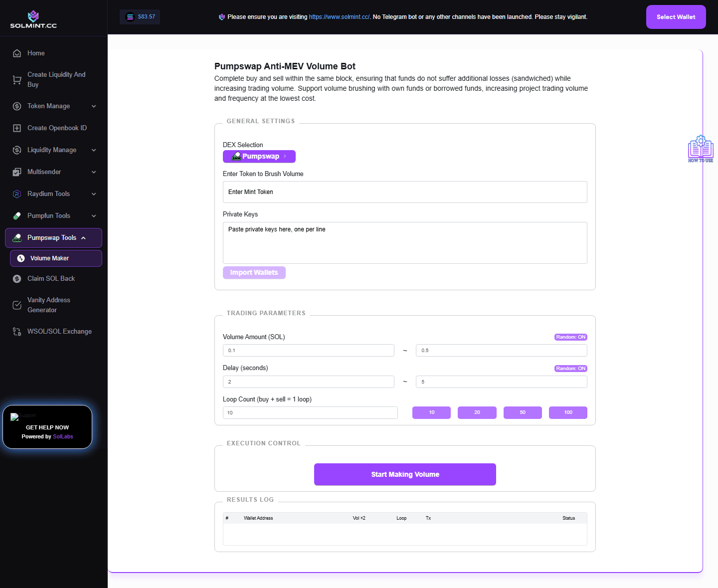This screenshot has height=588, width=718.
Task: Select the Vanity Address Generator icon
Action: (x=16, y=305)
